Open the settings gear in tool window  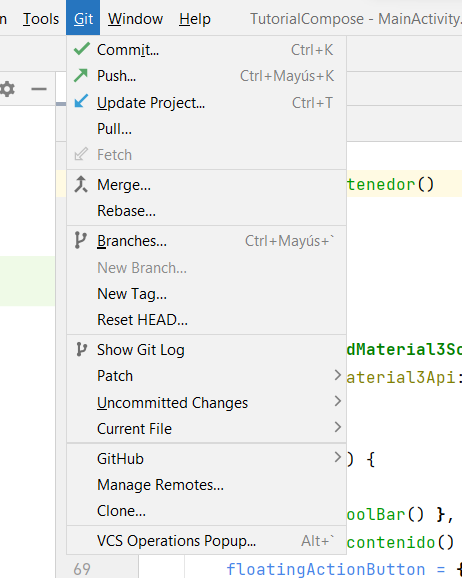[x=7, y=89]
